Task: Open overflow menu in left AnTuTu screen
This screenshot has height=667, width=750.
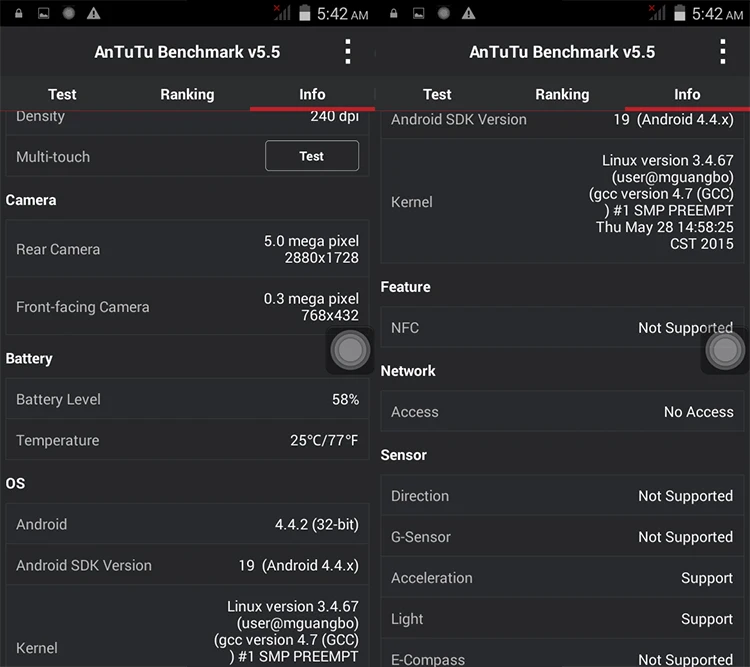Action: coord(348,52)
